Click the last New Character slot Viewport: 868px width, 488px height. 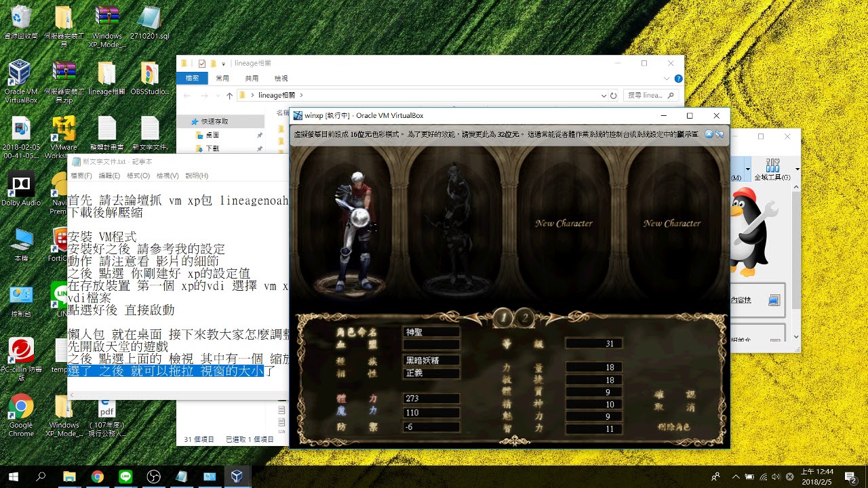point(672,223)
